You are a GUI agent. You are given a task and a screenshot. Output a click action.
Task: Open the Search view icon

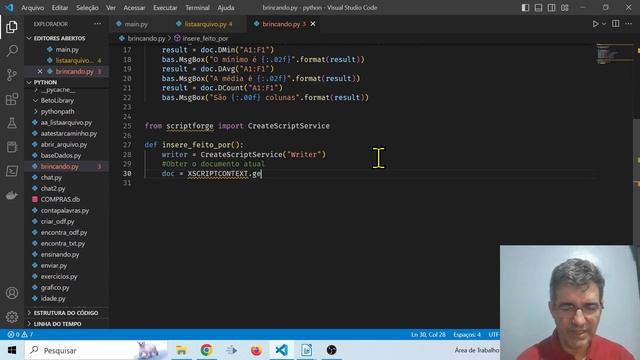click(12, 51)
